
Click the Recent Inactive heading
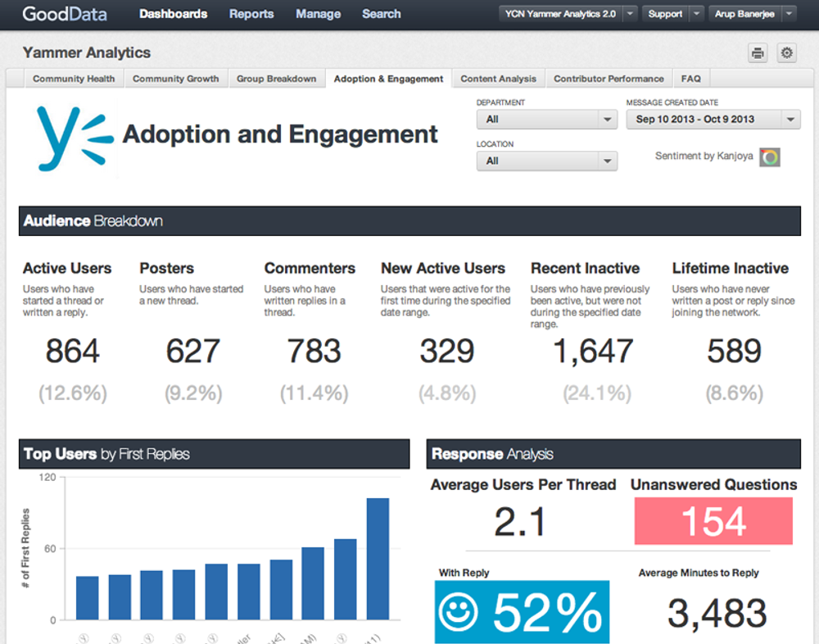(x=585, y=268)
